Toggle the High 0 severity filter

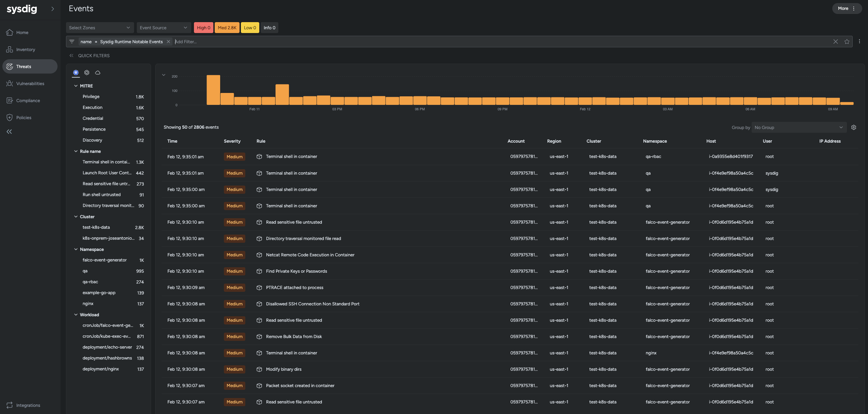tap(203, 28)
